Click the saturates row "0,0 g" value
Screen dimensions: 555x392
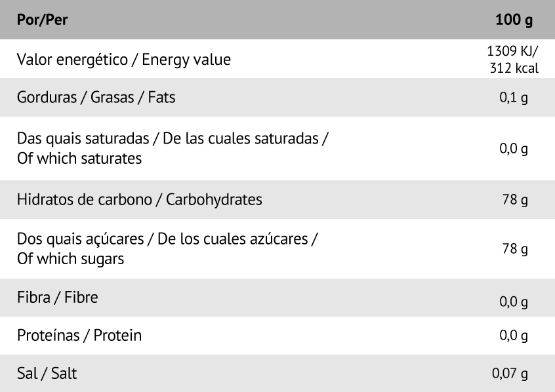[x=514, y=149]
